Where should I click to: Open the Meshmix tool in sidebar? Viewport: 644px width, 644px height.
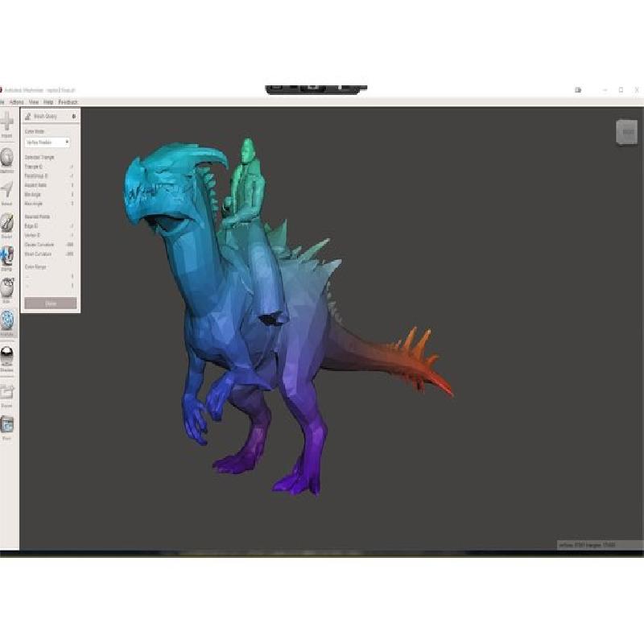click(x=6, y=158)
